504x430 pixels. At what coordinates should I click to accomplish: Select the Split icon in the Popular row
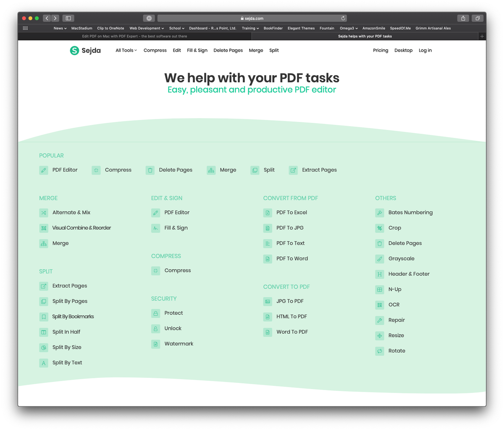coord(255,170)
